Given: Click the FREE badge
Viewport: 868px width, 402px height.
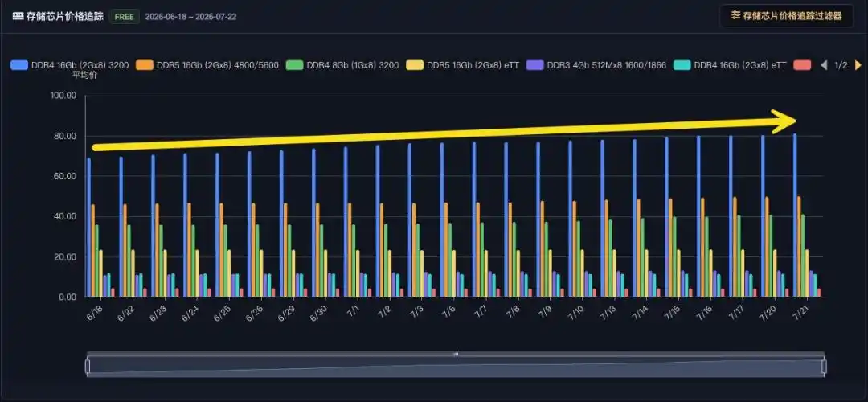Looking at the screenshot, I should pyautogui.click(x=124, y=17).
